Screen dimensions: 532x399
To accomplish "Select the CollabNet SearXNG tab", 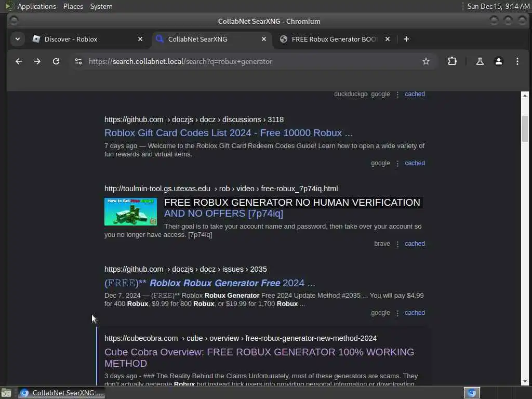I will [x=211, y=39].
